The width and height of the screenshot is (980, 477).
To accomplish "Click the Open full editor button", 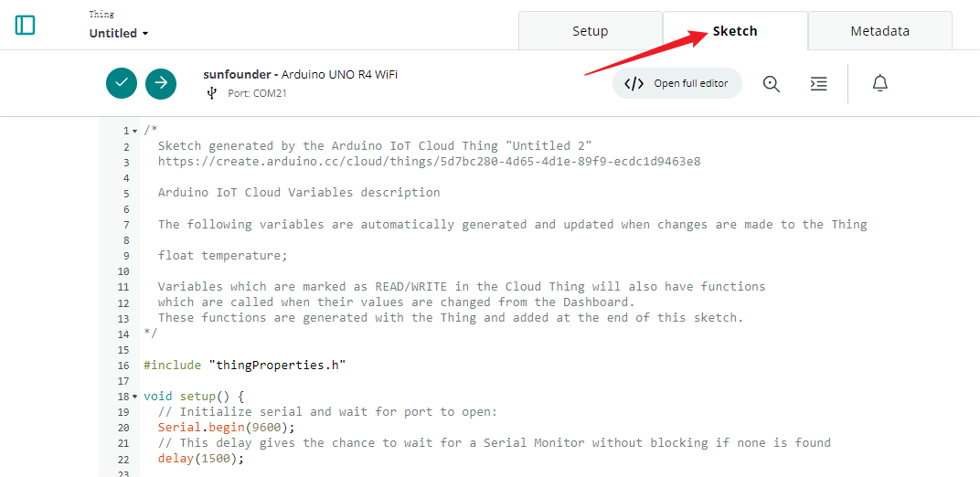I will click(676, 84).
